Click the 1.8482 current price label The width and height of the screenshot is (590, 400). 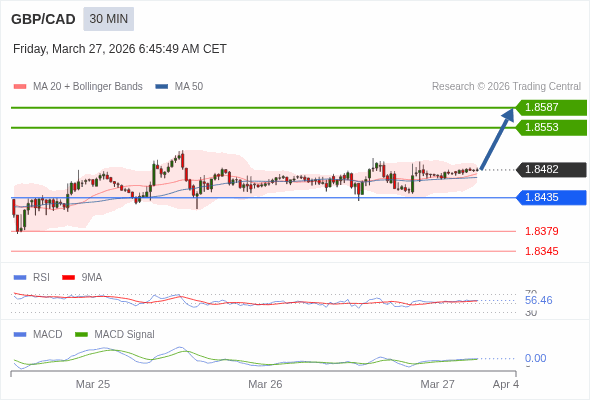551,170
